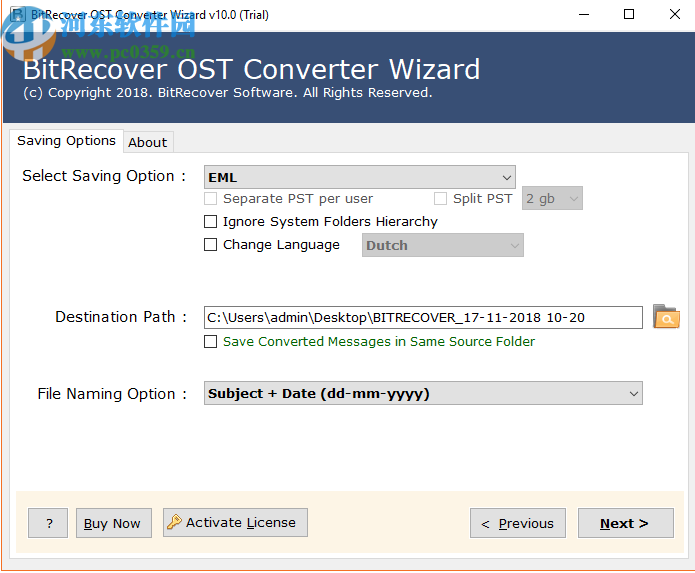
Task: Tick the Separate PST per user checkbox
Action: [x=211, y=199]
